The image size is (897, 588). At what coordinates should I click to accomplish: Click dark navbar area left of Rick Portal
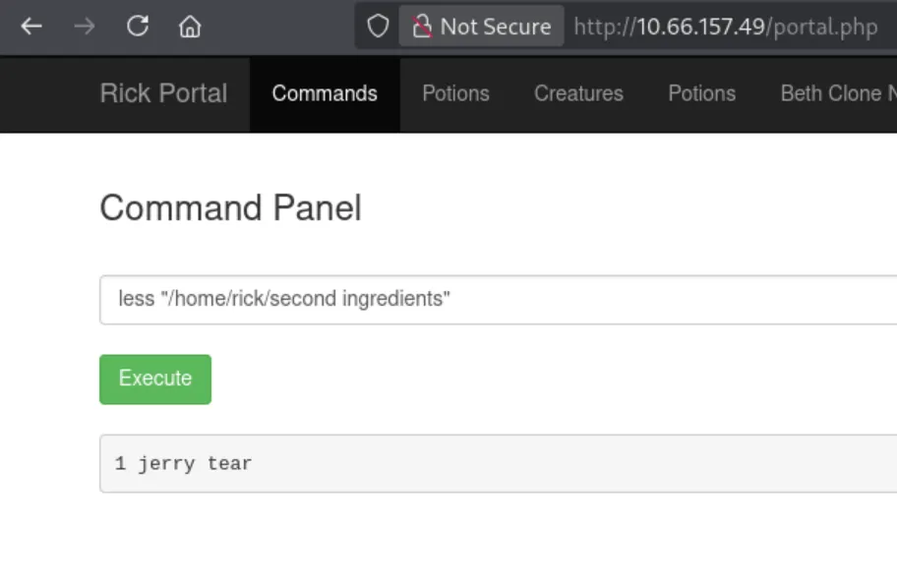48,94
